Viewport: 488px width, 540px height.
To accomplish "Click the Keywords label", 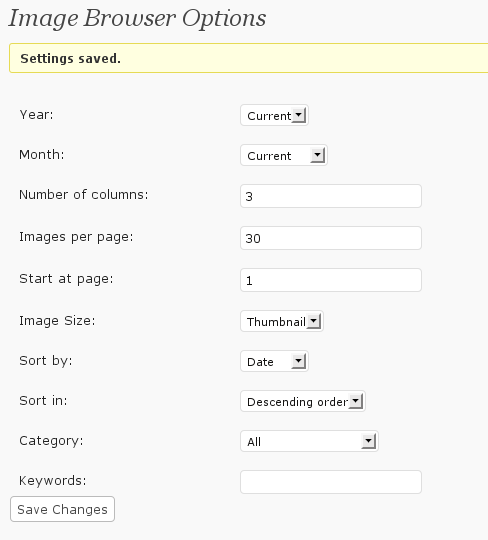I will (x=53, y=480).
